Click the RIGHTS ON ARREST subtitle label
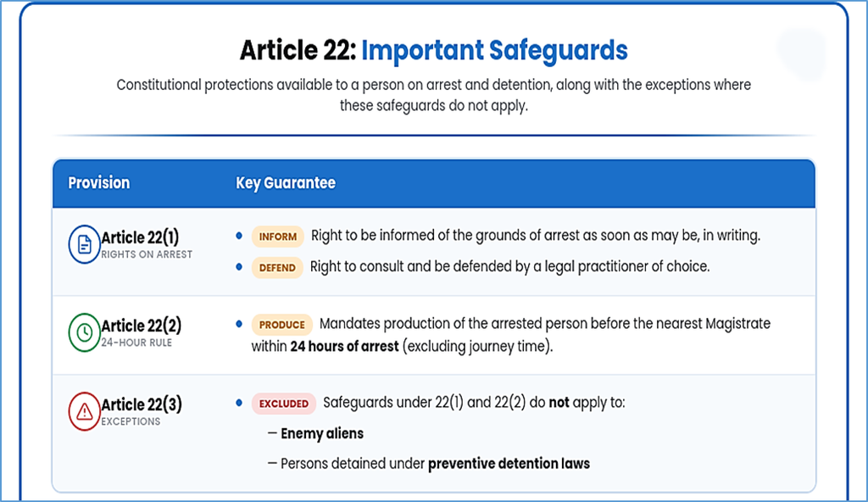 coord(147,254)
